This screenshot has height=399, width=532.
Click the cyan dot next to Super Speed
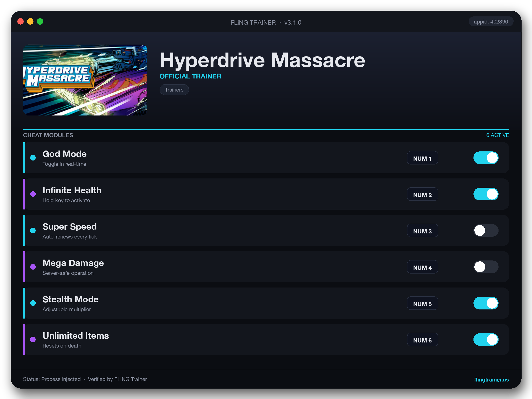33,230
